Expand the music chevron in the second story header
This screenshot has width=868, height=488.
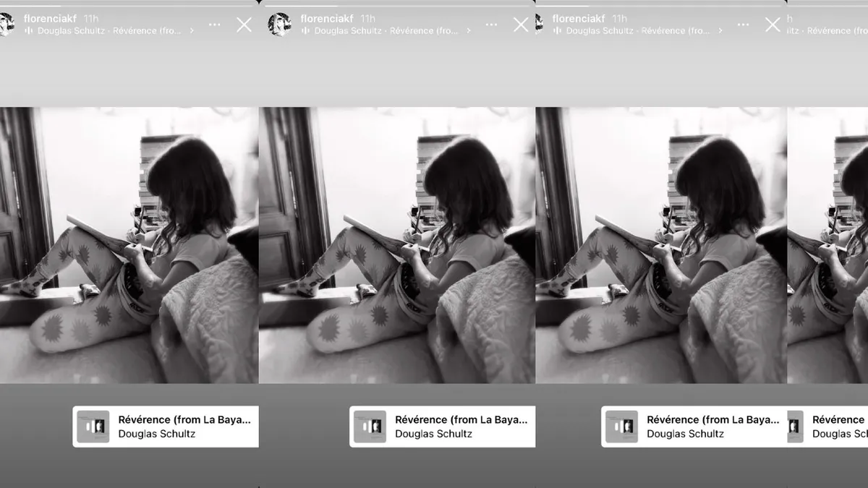point(468,31)
